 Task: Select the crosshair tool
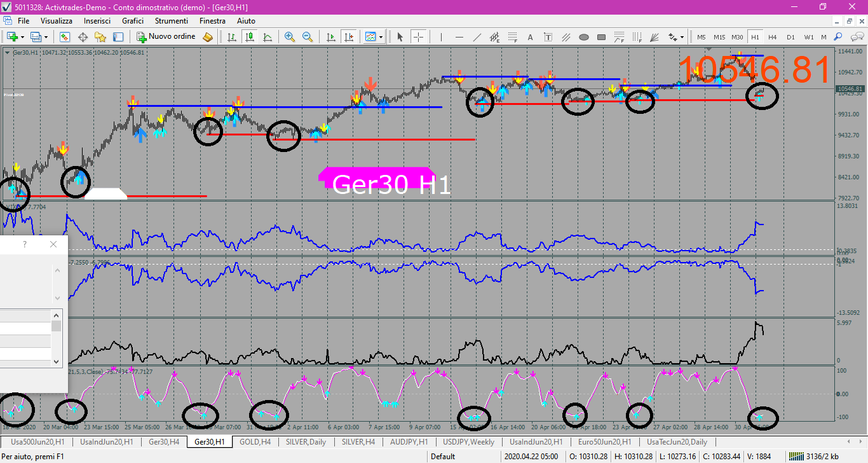[417, 37]
